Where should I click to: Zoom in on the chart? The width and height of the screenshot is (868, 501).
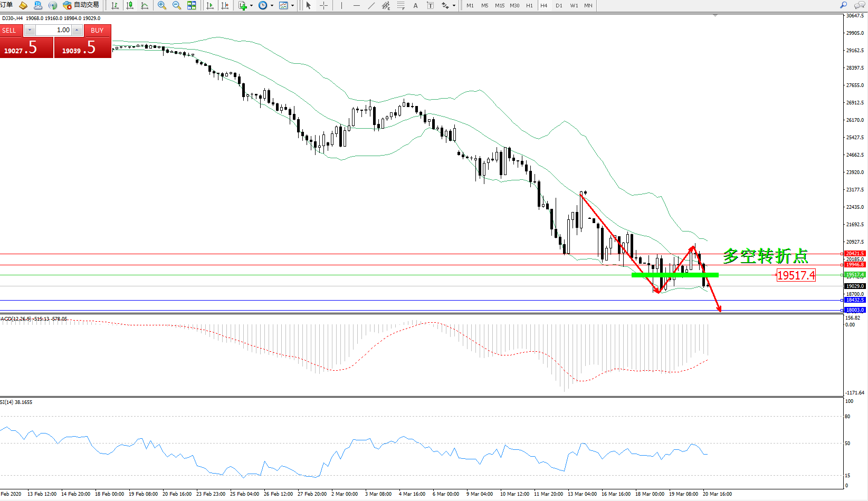coord(162,5)
